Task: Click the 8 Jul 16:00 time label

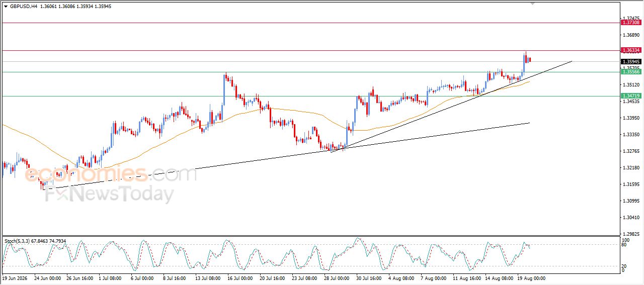Action: click(x=175, y=278)
